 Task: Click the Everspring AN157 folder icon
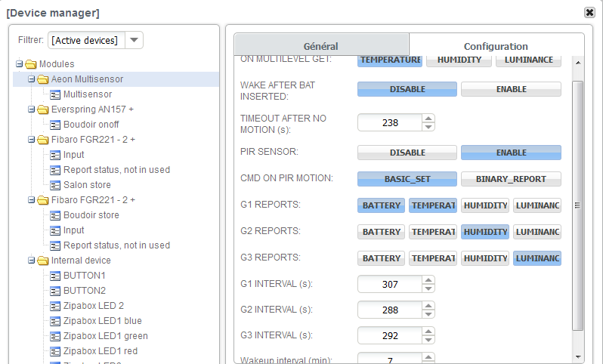(43, 110)
